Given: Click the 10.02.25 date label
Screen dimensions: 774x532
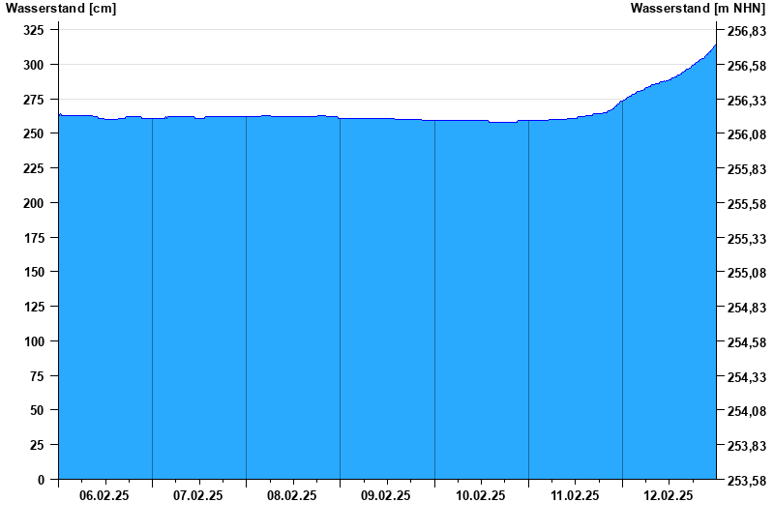Looking at the screenshot, I should 480,495.
